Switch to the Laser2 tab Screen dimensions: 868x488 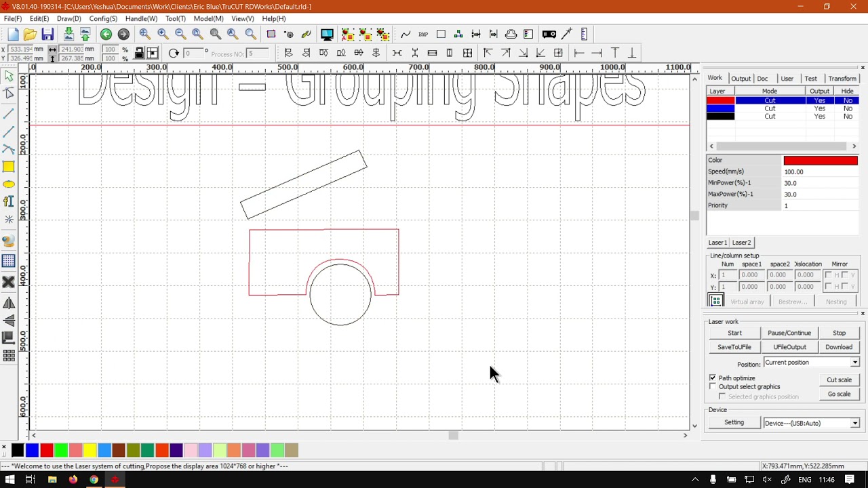(741, 243)
